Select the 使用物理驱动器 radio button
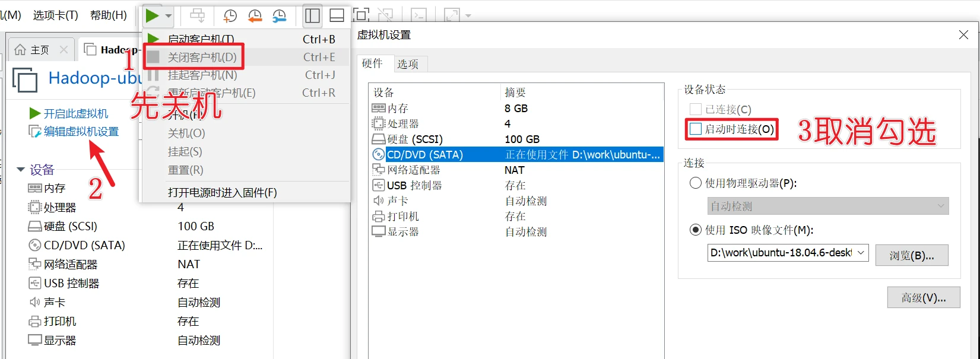 tap(695, 183)
